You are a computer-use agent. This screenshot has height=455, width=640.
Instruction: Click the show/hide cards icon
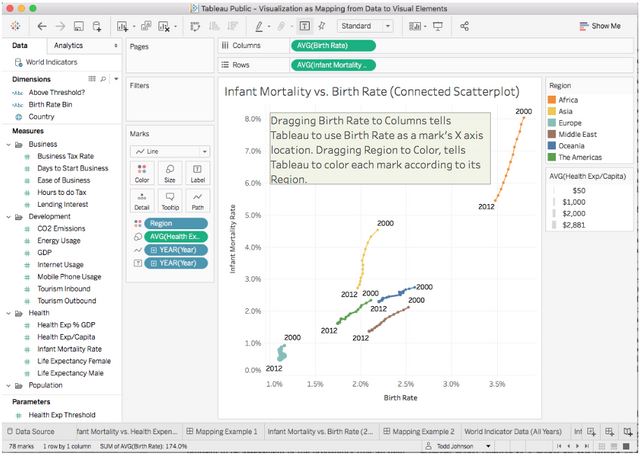[x=415, y=27]
